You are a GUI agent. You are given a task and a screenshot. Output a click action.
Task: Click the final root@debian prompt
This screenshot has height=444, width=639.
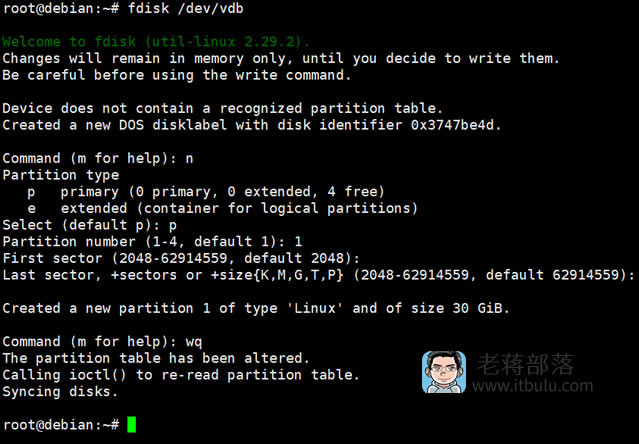[x=61, y=425]
